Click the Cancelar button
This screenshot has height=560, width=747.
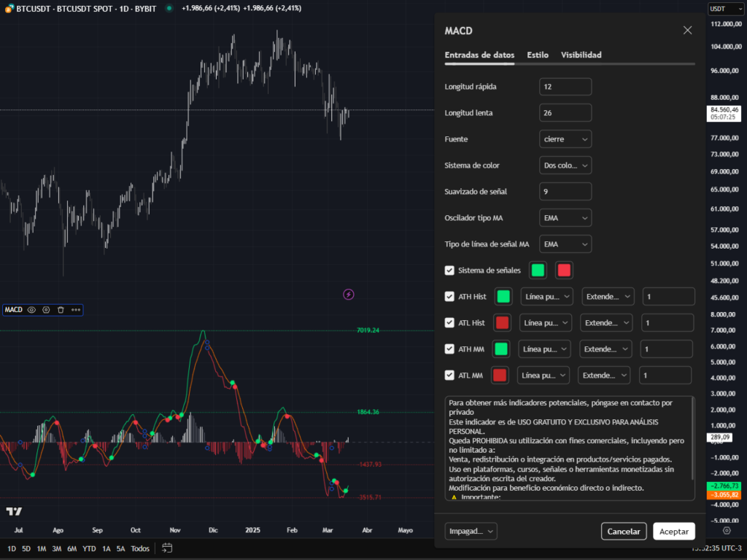(x=624, y=531)
